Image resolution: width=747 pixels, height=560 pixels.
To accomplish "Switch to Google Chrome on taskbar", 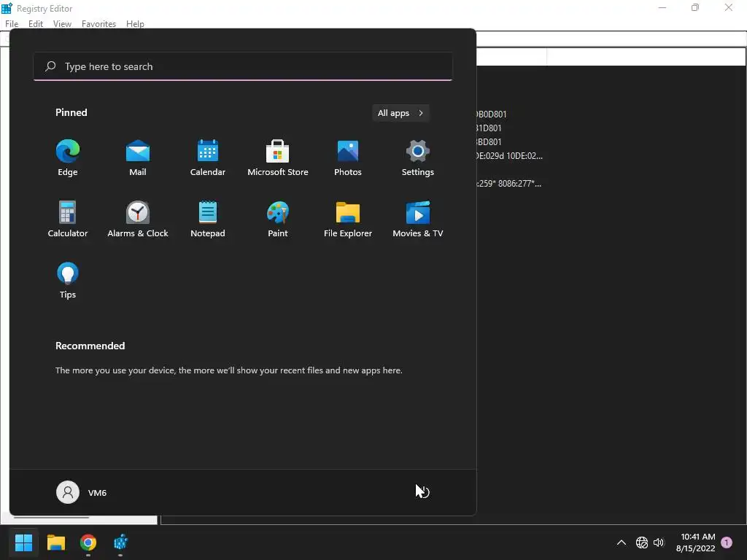I will (88, 542).
